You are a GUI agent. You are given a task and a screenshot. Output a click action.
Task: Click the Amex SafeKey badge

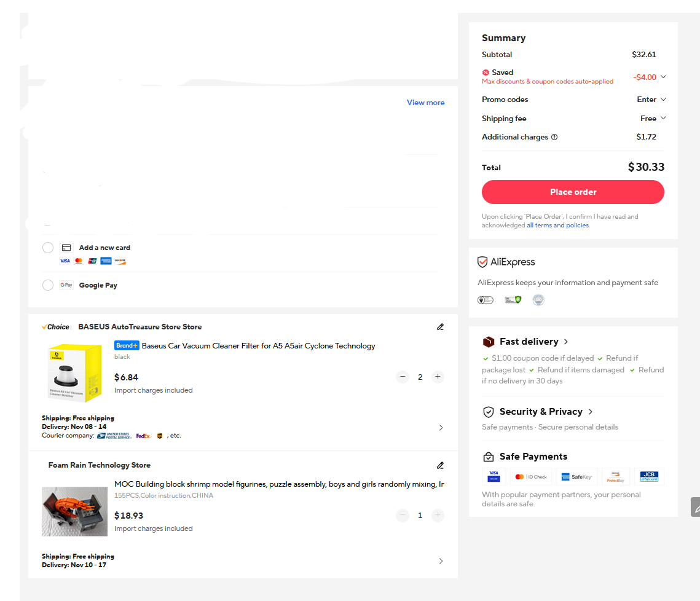tap(576, 476)
